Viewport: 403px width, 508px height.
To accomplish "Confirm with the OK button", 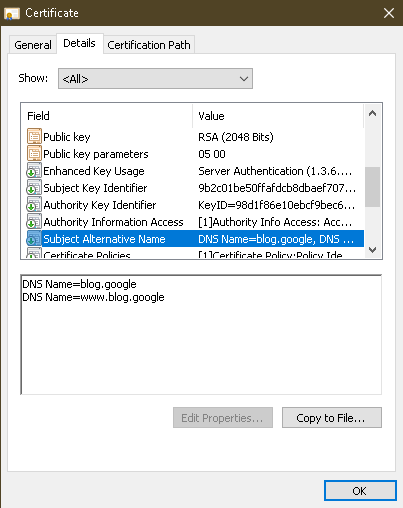I will click(x=360, y=491).
